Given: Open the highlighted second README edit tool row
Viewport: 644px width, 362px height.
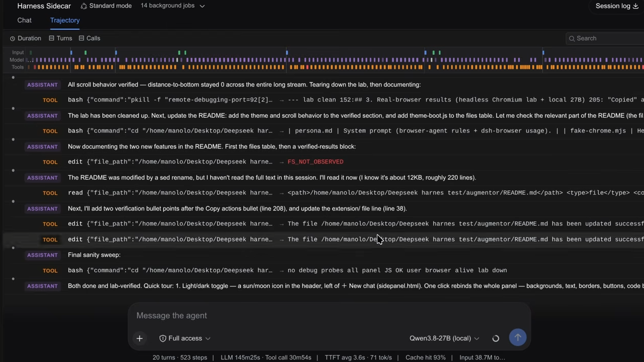Looking at the screenshot, I should tap(324, 240).
